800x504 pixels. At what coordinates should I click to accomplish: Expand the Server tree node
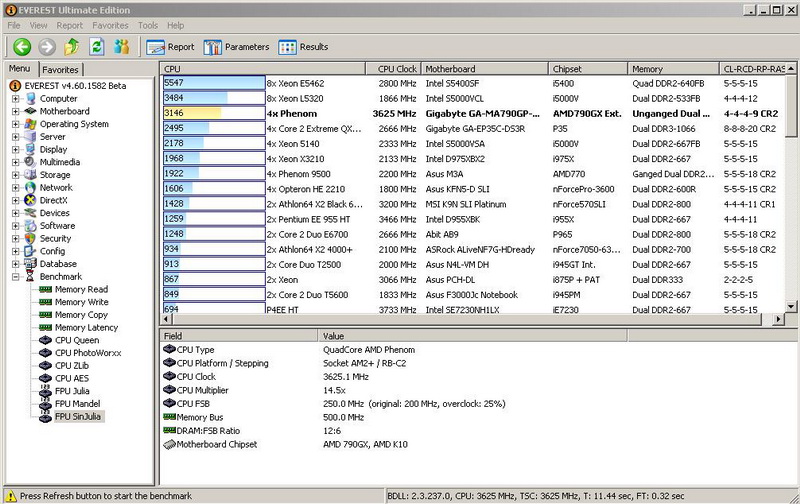point(16,137)
